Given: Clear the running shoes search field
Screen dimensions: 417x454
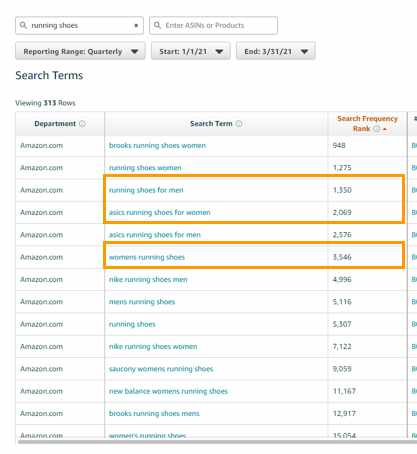Looking at the screenshot, I should (136, 26).
